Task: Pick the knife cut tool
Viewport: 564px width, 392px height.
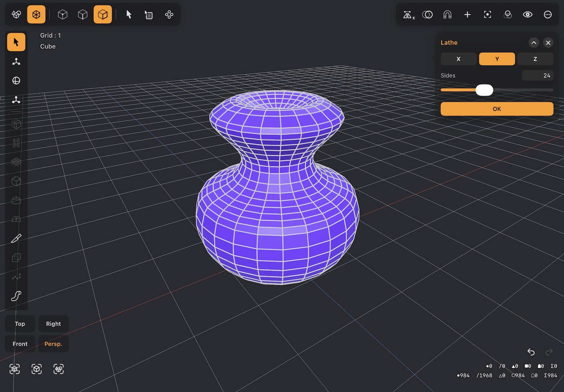Action: tap(16, 239)
